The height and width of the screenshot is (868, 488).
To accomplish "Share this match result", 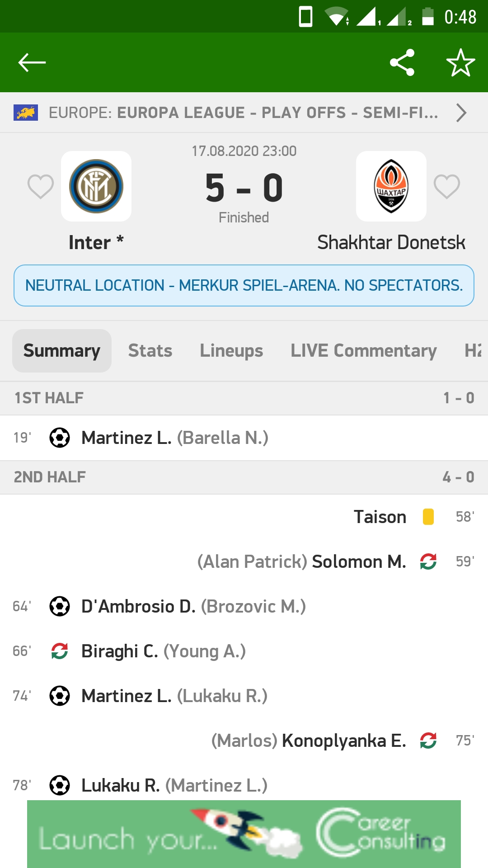I will (402, 62).
